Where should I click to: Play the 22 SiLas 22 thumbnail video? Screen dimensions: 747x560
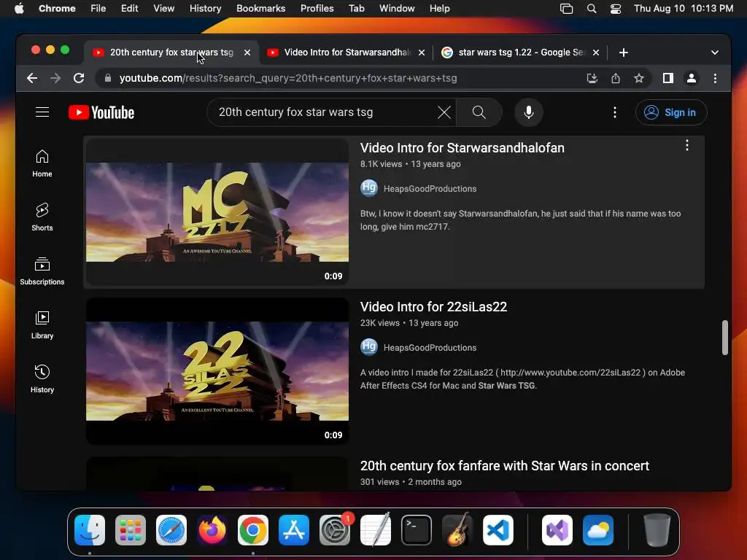(217, 371)
